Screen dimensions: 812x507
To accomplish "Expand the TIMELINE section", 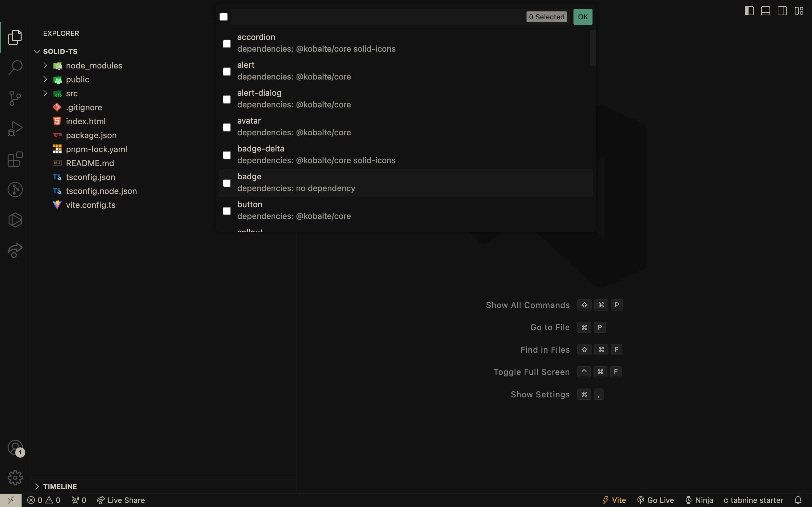I will tap(60, 486).
